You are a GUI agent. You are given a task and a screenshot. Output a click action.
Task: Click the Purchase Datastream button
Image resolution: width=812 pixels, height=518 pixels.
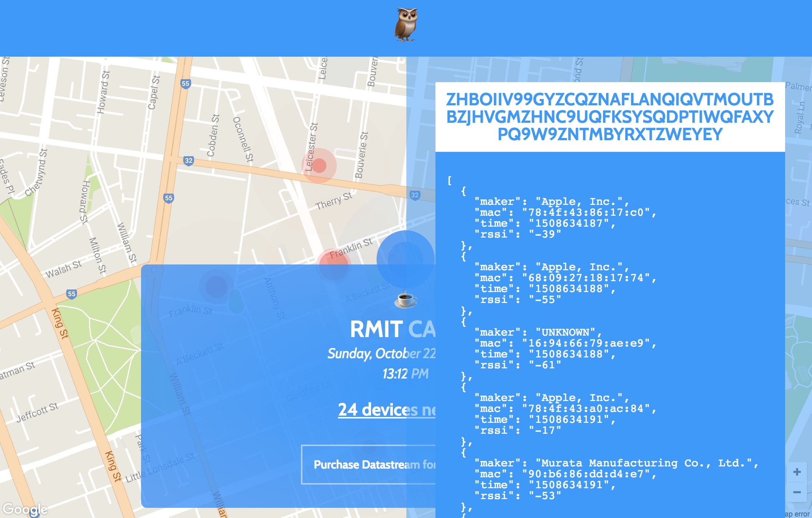pyautogui.click(x=368, y=465)
